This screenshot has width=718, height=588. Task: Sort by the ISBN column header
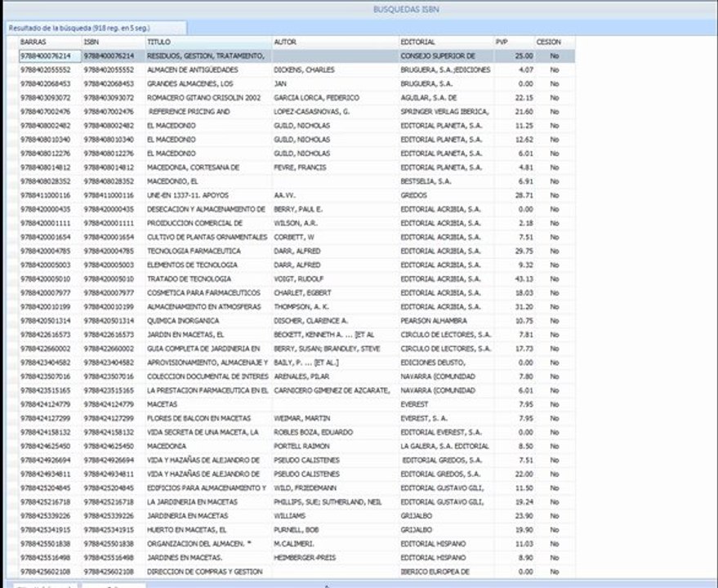pyautogui.click(x=114, y=42)
